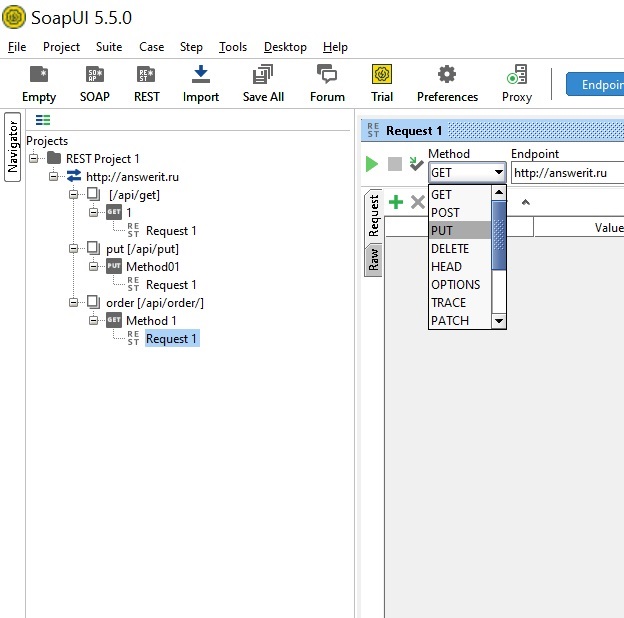The image size is (624, 618).
Task: Open Preferences gear icon
Action: coord(447,74)
